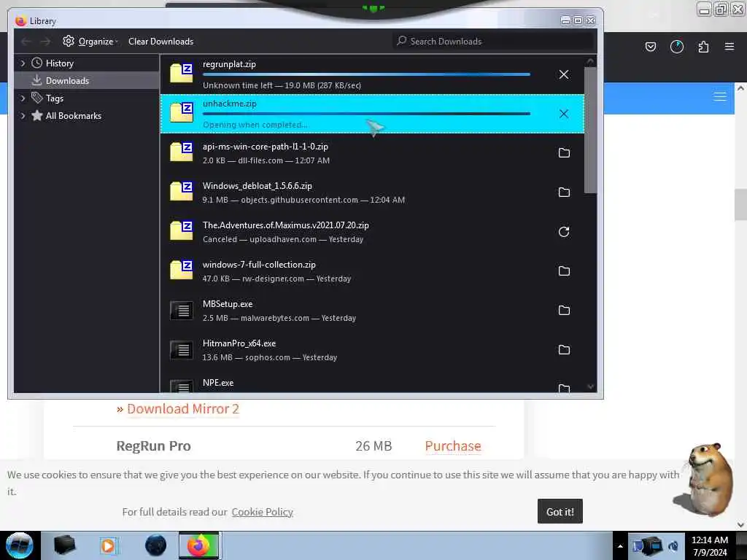Select History in the Library sidebar
This screenshot has width=747, height=560.
coord(87,63)
